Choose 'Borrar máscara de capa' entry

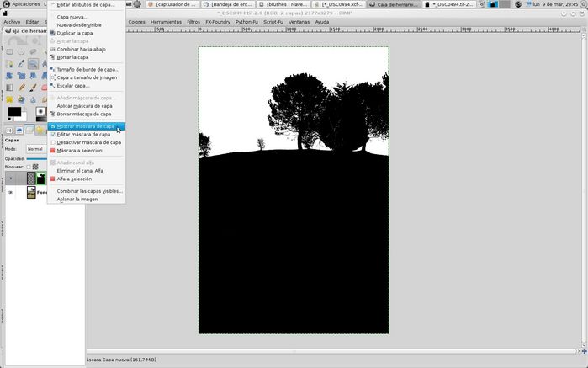coord(87,114)
